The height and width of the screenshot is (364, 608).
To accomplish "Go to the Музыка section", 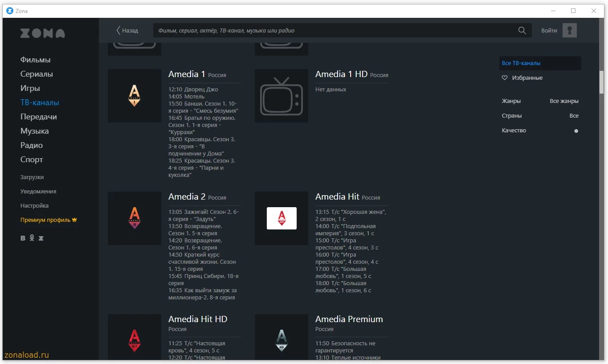I will pyautogui.click(x=35, y=131).
